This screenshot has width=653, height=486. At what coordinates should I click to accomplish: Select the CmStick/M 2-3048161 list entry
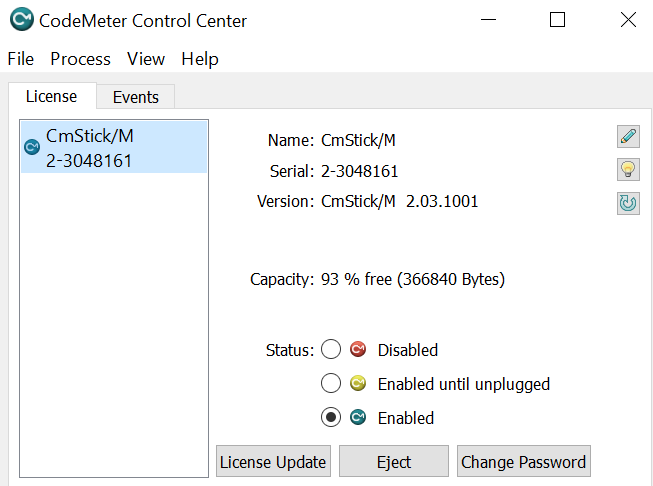point(114,147)
